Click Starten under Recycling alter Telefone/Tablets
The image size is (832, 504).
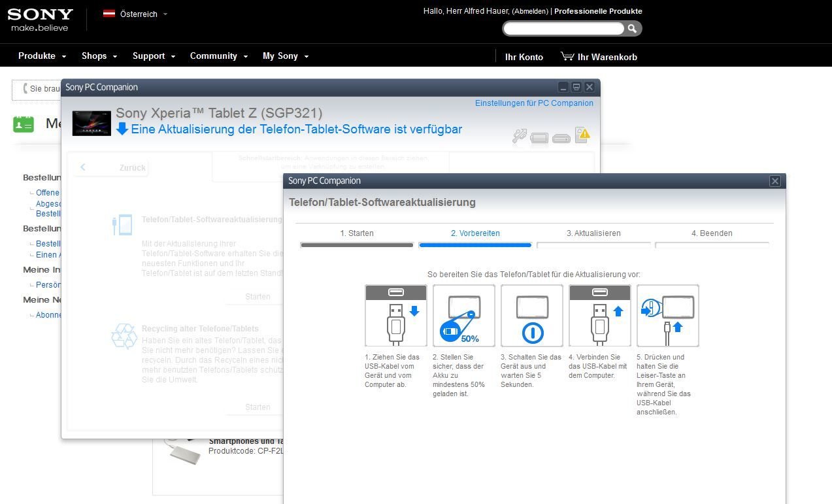(x=258, y=407)
